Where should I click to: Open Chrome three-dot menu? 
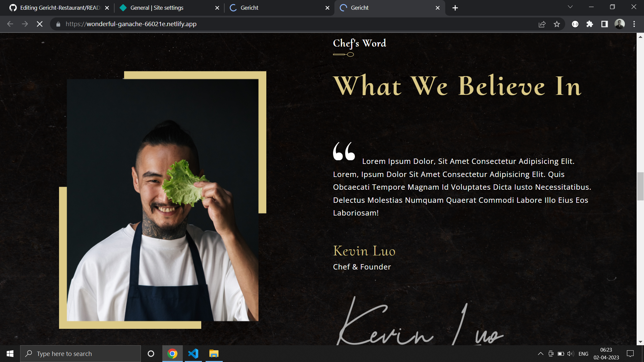pyautogui.click(x=634, y=24)
